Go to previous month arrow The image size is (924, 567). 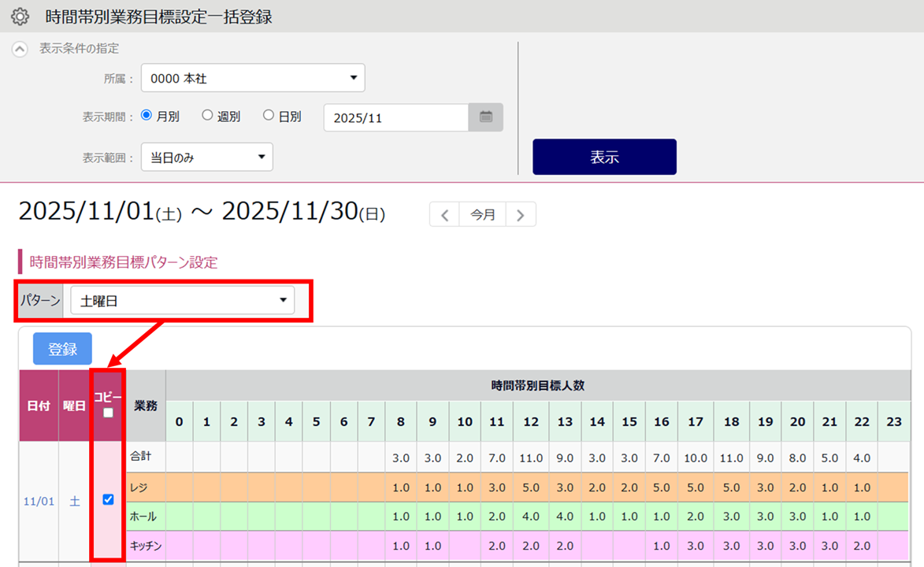(444, 214)
